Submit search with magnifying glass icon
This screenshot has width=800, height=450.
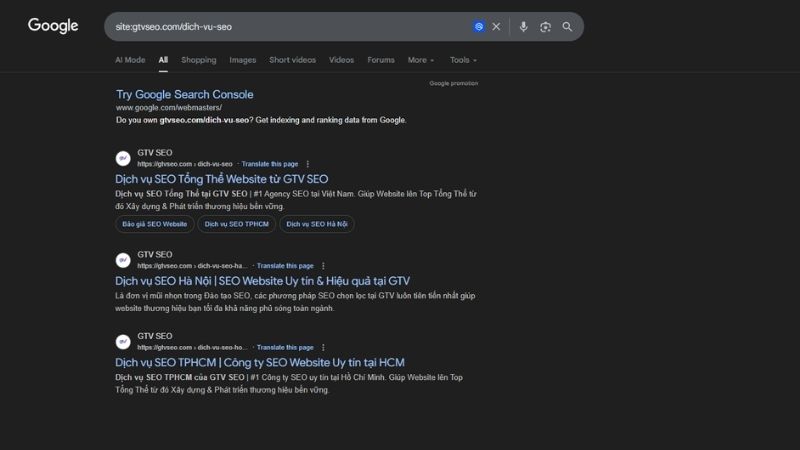567,27
